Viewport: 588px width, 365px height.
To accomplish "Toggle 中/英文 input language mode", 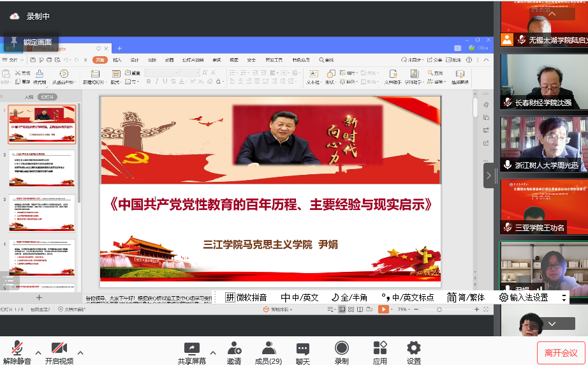I will pos(300,297).
